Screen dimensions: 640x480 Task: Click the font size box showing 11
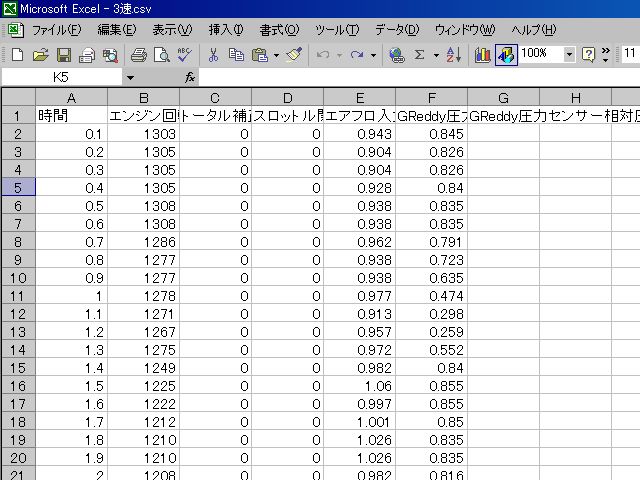pos(630,53)
